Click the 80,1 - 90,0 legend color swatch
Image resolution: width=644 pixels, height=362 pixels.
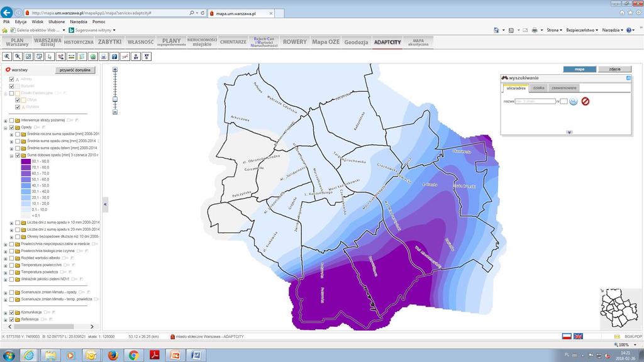point(26,162)
